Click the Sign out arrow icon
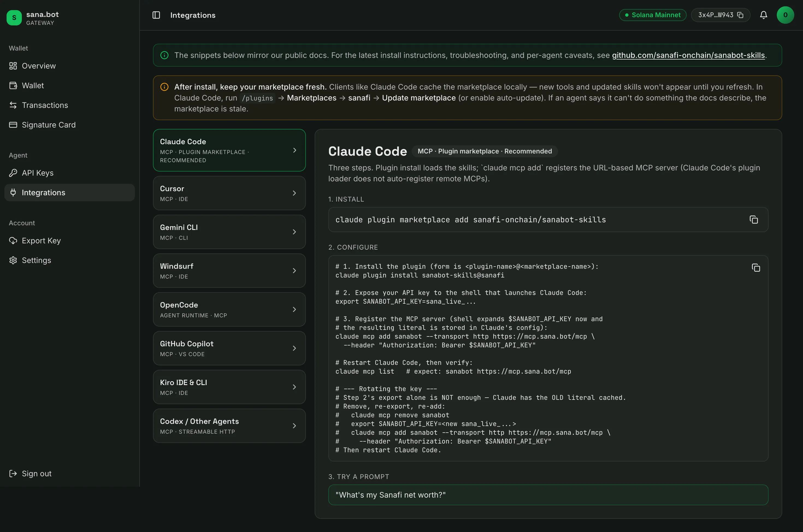The width and height of the screenshot is (803, 532). pyautogui.click(x=13, y=474)
